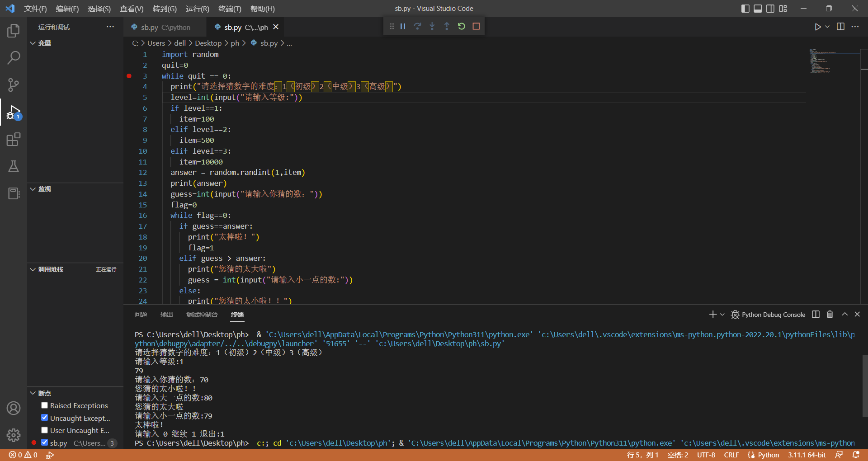
Task: Click the Python language mode in status bar
Action: click(768, 455)
